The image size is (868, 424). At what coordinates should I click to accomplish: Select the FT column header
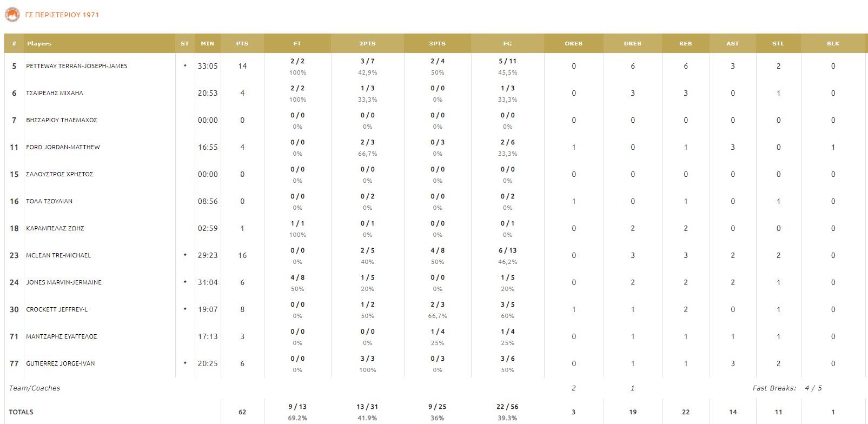297,43
